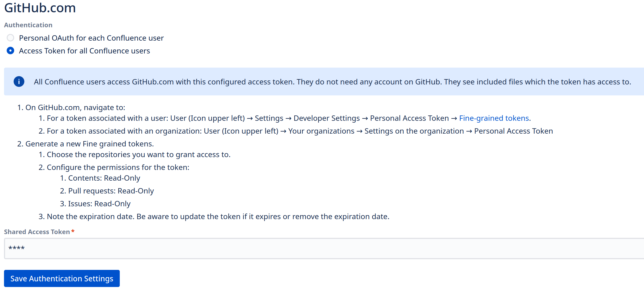Select Access Token for all Confluence users radio
This screenshot has height=295, width=644.
10,51
